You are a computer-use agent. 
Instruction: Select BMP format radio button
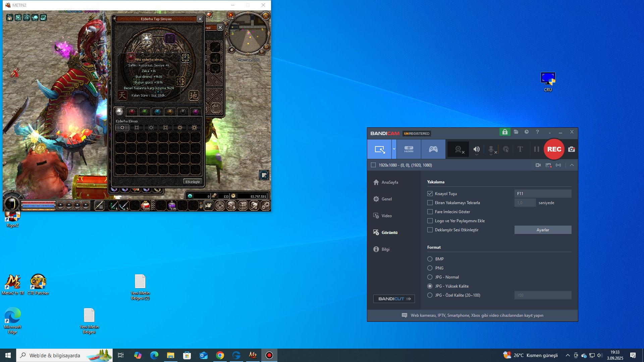point(430,259)
